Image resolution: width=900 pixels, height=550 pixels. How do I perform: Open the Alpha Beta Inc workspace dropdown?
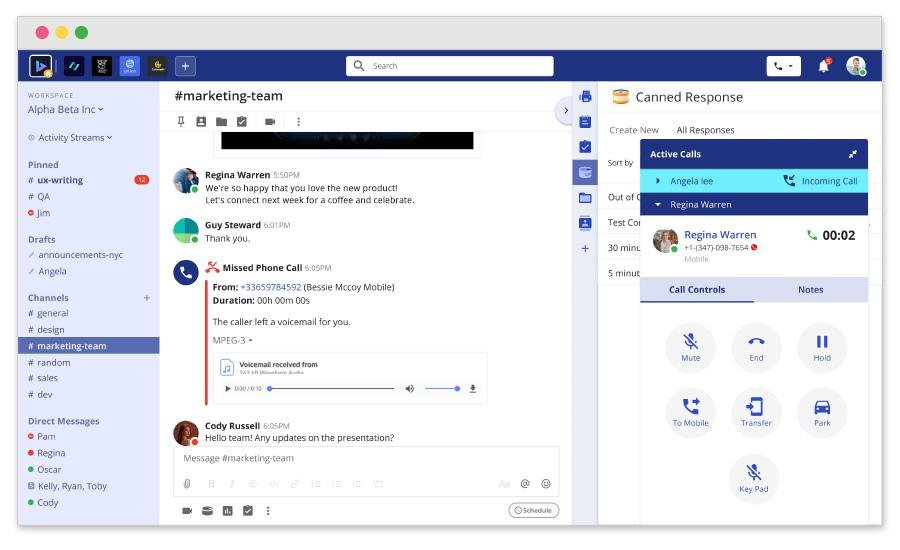point(66,110)
